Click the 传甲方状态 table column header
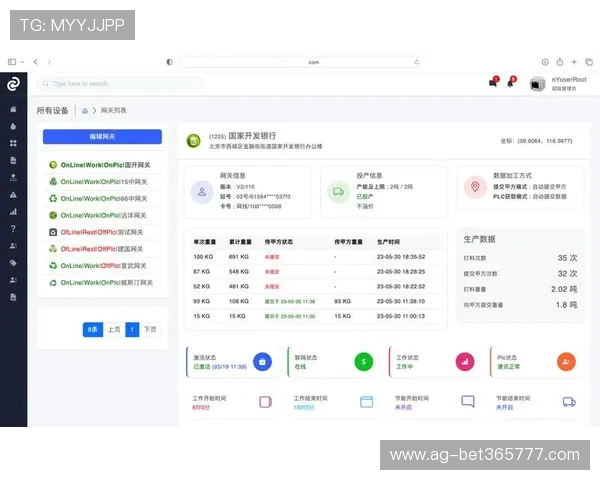Screen dimensions: 600x480 pyautogui.click(x=279, y=242)
